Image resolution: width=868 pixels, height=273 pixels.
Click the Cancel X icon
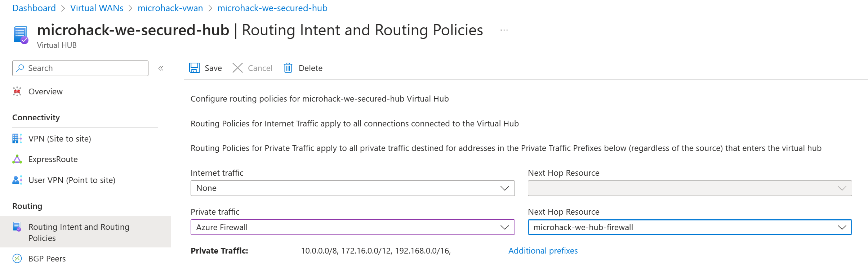pos(237,68)
